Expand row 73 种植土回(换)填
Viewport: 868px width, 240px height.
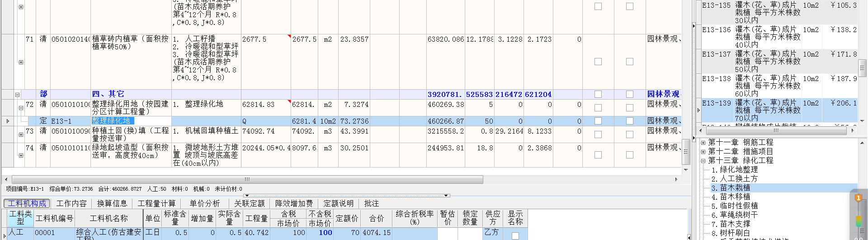click(21, 134)
